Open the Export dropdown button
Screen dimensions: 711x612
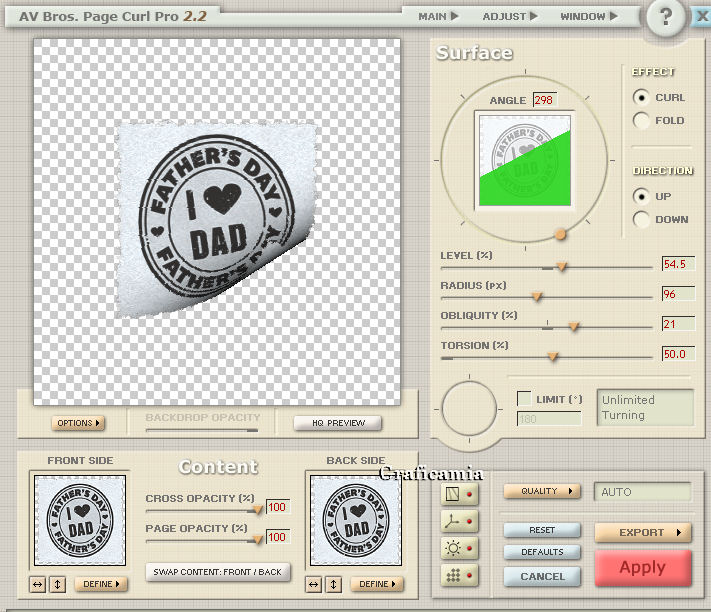pos(643,533)
